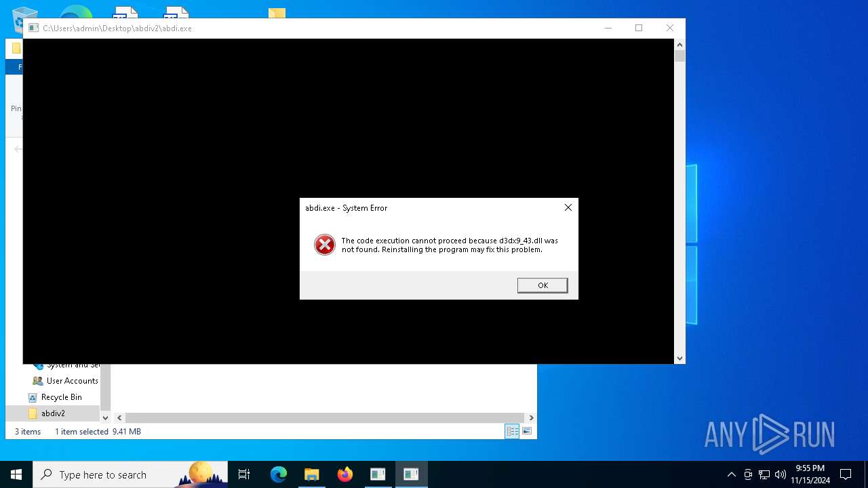This screenshot has height=488, width=868.
Task: Click console scrollbar up arrow
Action: coord(679,44)
